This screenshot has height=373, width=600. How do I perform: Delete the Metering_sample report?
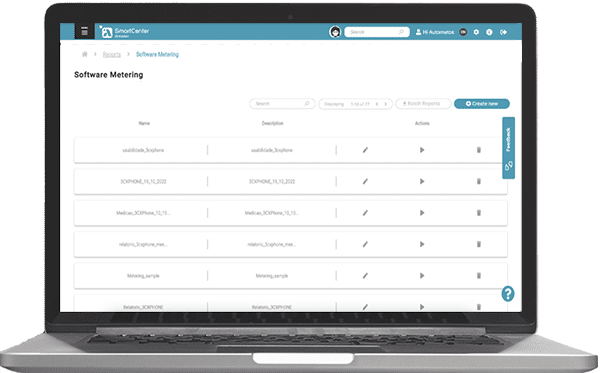pos(479,275)
